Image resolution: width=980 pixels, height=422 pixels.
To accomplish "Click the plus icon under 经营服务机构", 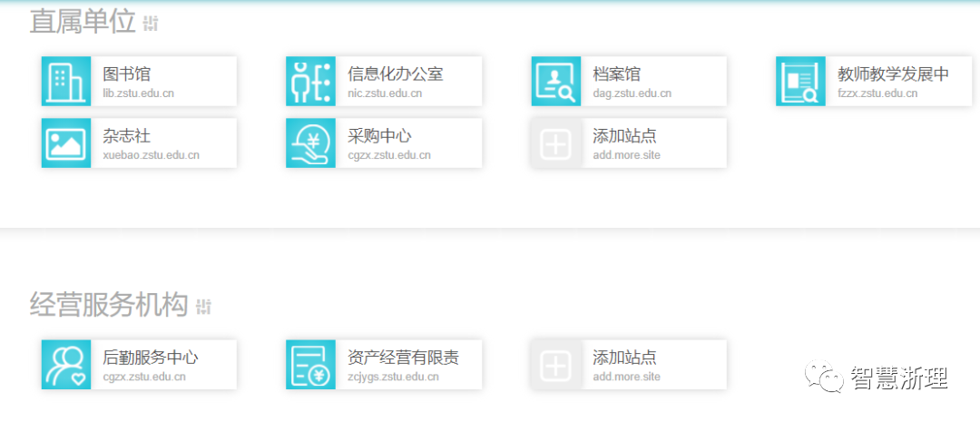I will (555, 365).
